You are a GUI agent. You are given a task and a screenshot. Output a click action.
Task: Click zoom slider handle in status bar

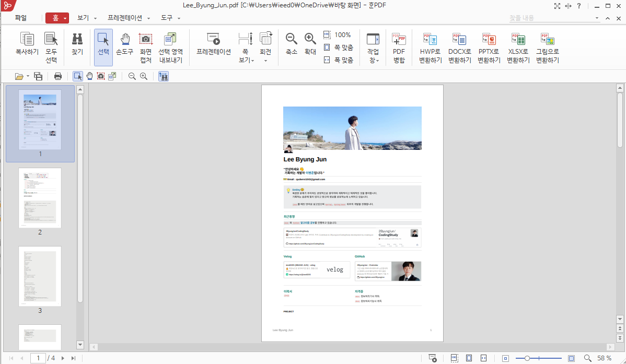pyautogui.click(x=527, y=358)
